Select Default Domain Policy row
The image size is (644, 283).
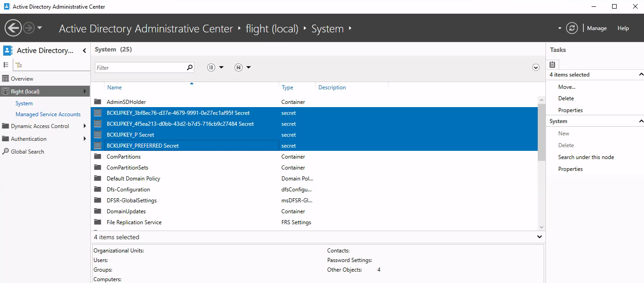[x=314, y=179]
